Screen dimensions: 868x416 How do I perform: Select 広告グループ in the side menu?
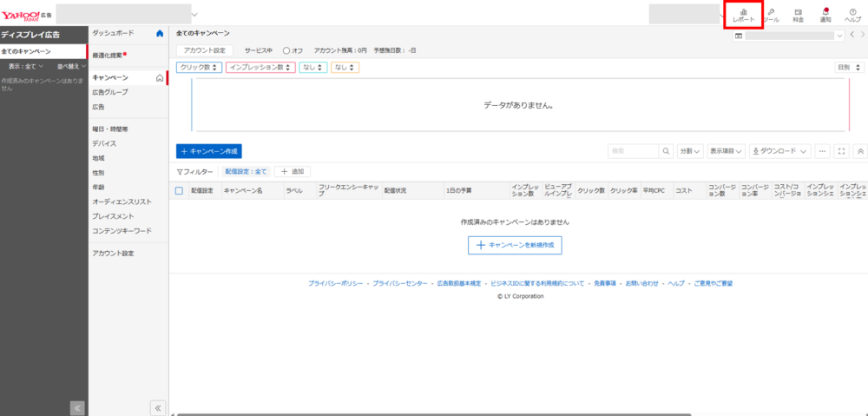110,92
